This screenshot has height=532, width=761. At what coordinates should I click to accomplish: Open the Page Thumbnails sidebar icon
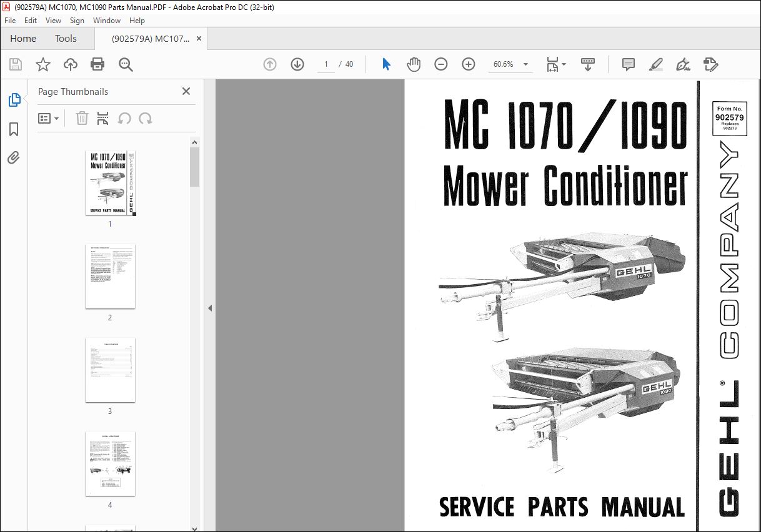coord(14,100)
